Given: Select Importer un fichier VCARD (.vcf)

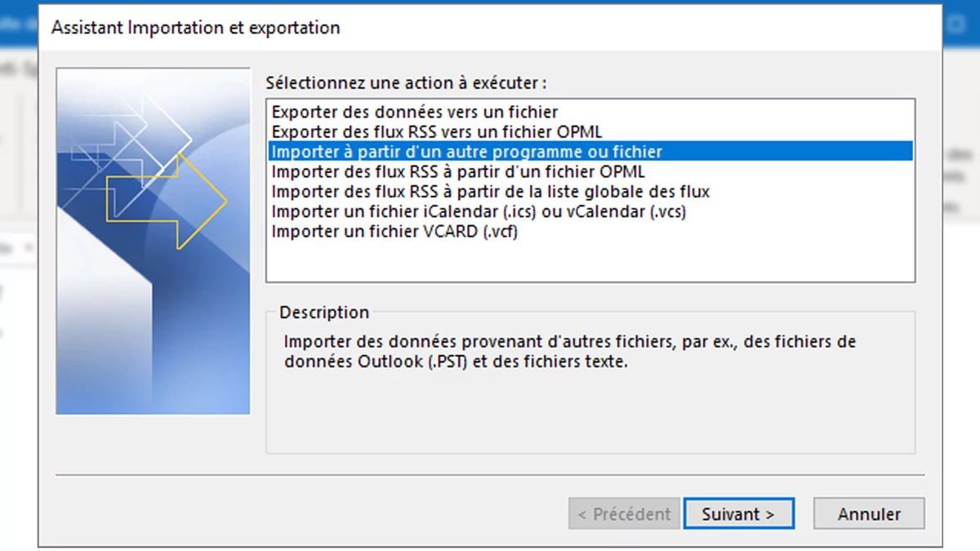Looking at the screenshot, I should pyautogui.click(x=394, y=231).
